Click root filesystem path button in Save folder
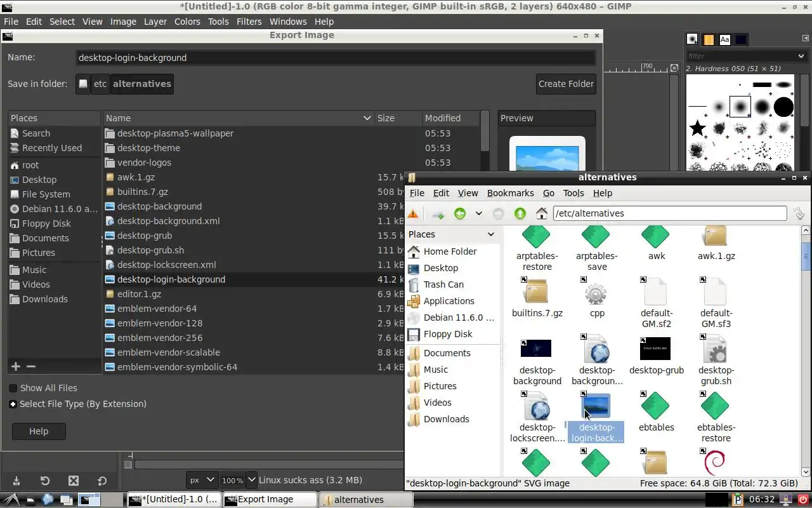The height and width of the screenshot is (508, 812). click(x=83, y=84)
